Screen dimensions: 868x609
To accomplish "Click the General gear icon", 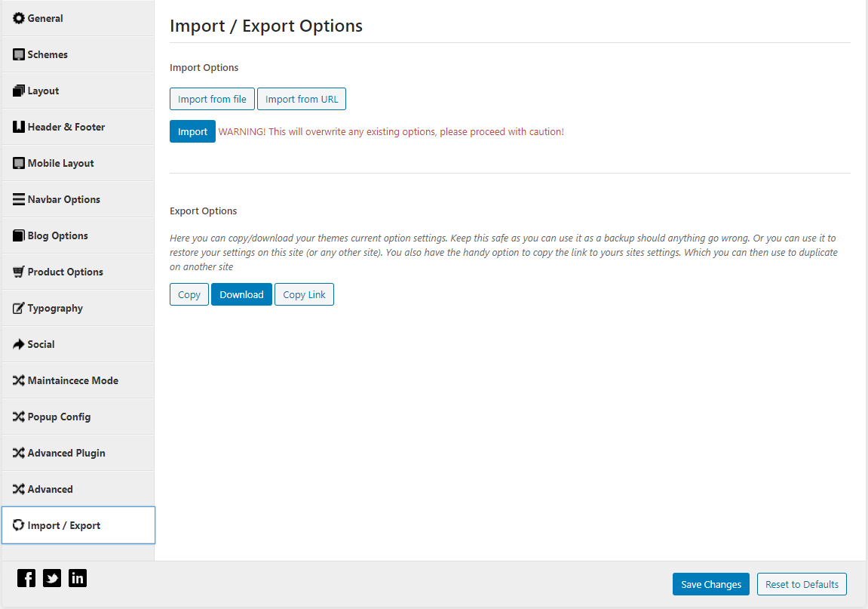I will pos(19,18).
